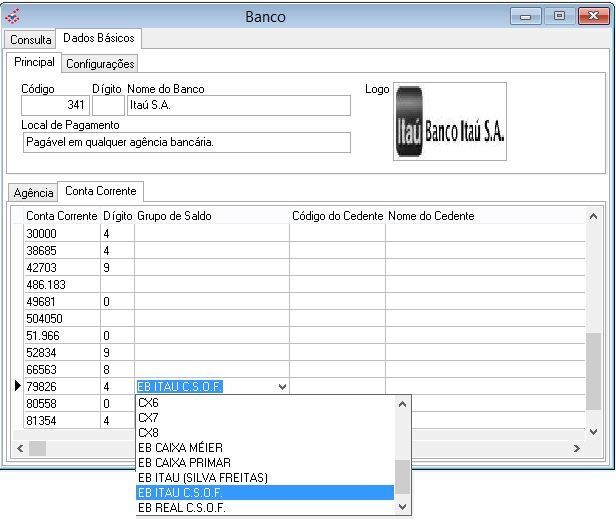
Task: Click the Local de Pagamento field
Action: coord(186,142)
